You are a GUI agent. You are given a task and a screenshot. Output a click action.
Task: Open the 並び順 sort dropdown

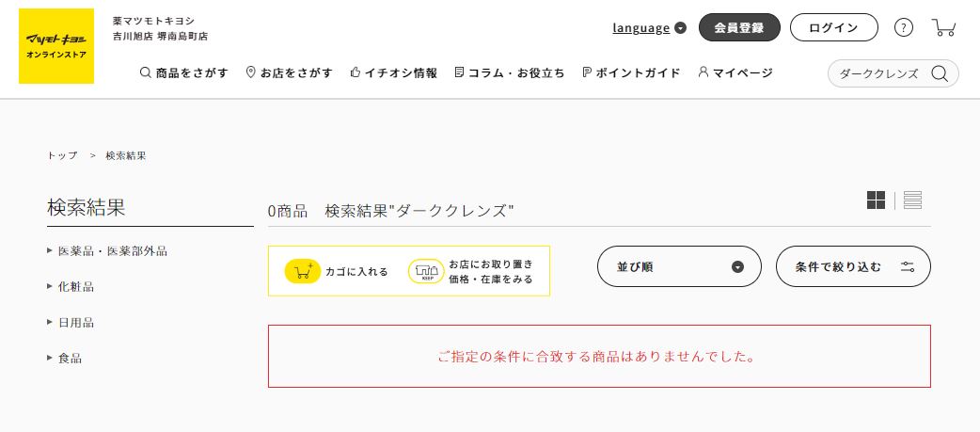679,266
